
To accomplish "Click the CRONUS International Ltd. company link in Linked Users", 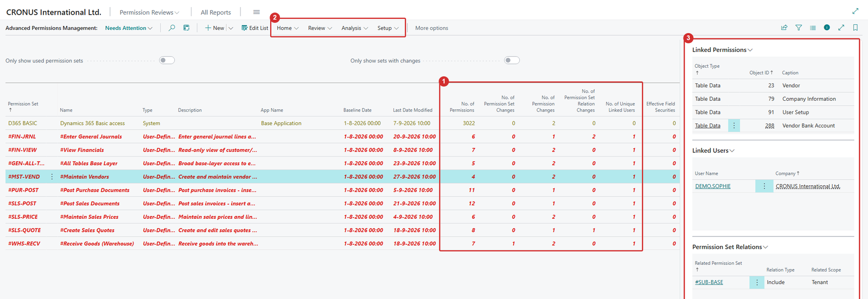I will (808, 186).
